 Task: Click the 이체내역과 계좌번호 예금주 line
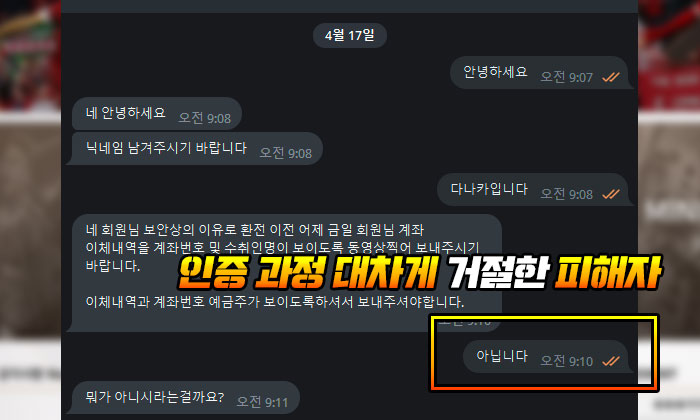pos(275,302)
